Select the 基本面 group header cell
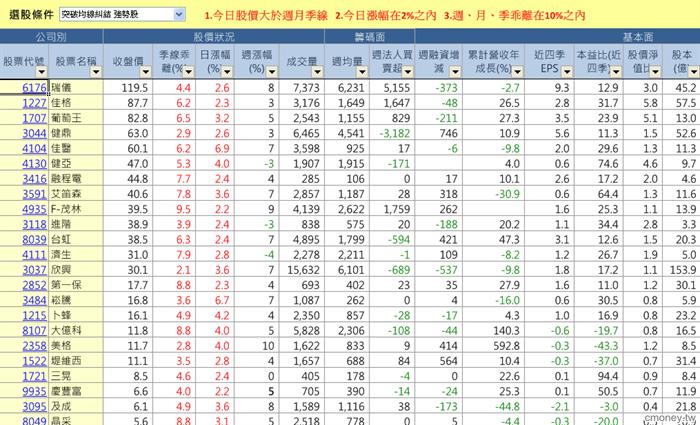The image size is (700, 425). click(x=558, y=36)
